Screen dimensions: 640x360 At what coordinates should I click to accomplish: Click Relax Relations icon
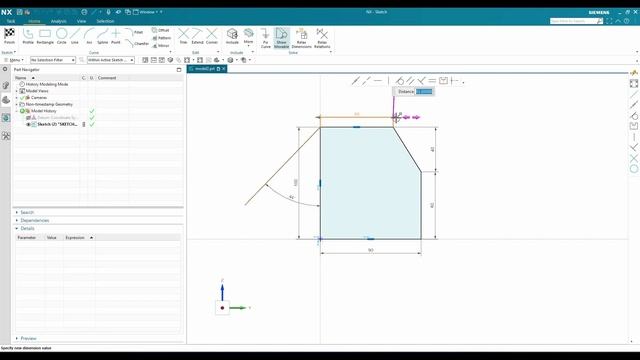coord(322,34)
